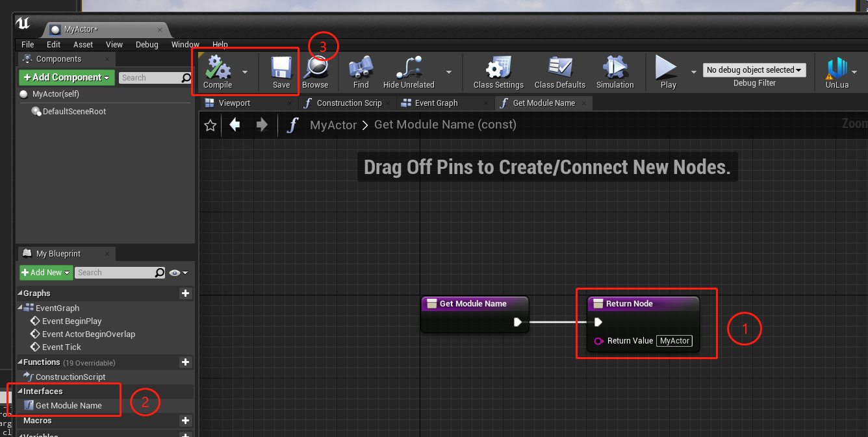The image size is (868, 437).
Task: Click the Unreal Engine logo
Action: (x=23, y=23)
